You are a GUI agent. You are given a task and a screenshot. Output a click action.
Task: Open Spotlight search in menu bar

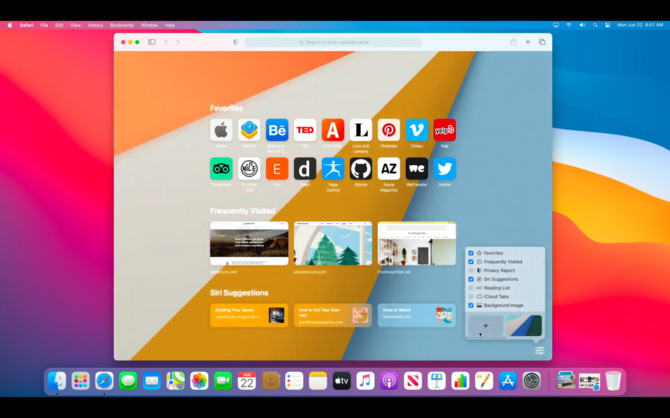[595, 25]
